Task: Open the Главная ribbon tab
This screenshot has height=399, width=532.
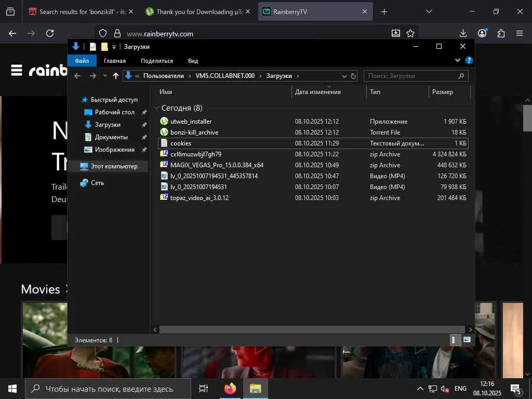Action: [115, 61]
